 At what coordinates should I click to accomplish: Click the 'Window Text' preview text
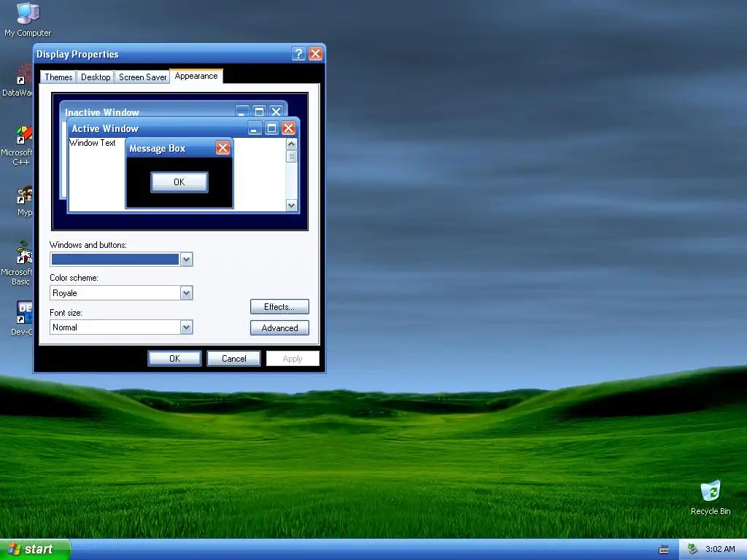coord(93,143)
